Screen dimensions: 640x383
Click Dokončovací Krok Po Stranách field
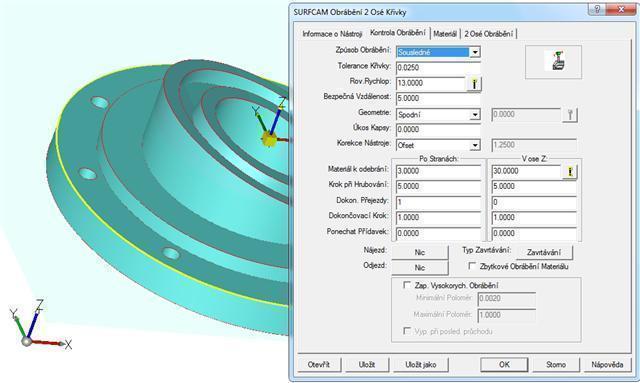click(438, 218)
